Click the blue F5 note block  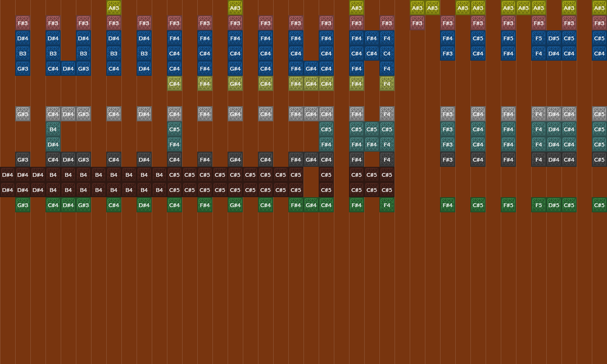point(539,38)
